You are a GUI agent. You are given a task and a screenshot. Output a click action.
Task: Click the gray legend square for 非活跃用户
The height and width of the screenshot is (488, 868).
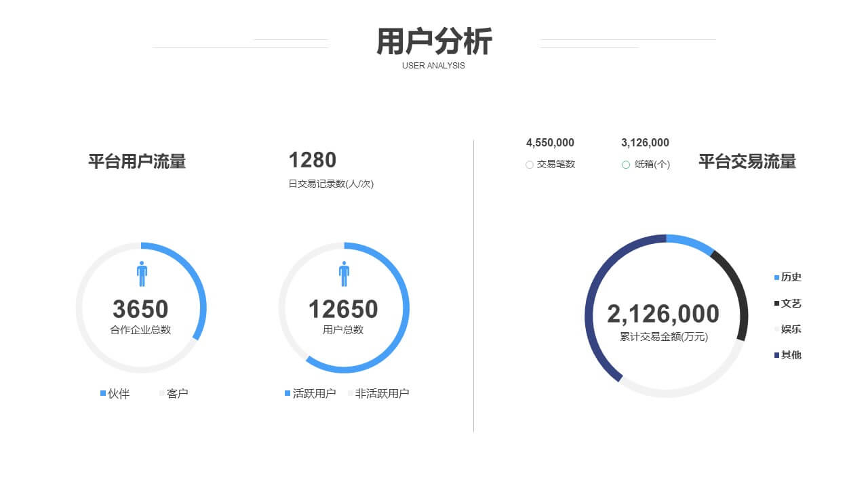(x=351, y=393)
